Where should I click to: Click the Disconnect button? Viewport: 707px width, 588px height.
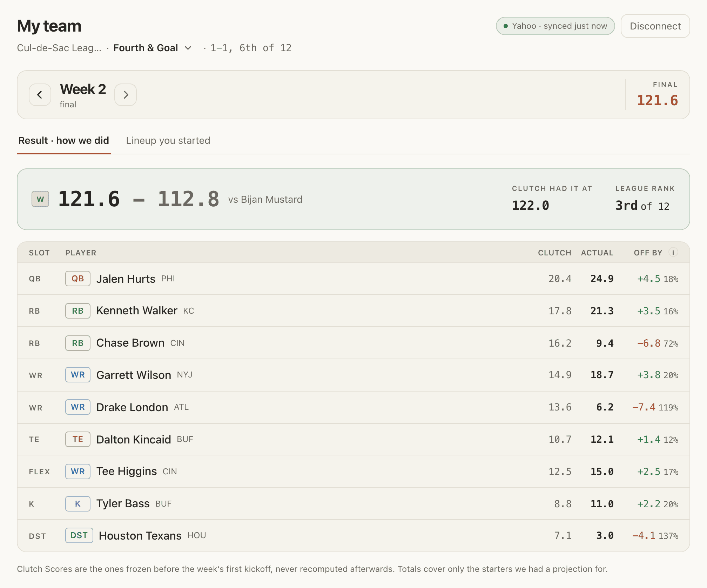pyautogui.click(x=655, y=26)
